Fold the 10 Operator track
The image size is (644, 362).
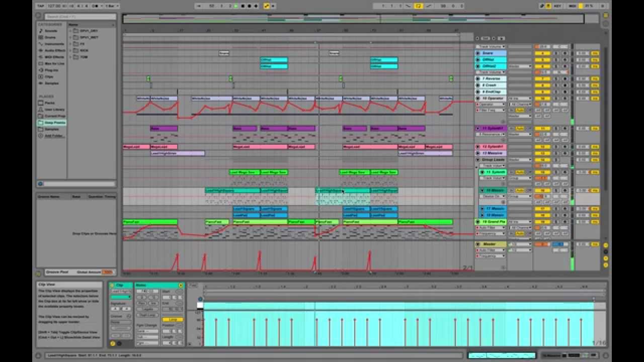point(478,99)
